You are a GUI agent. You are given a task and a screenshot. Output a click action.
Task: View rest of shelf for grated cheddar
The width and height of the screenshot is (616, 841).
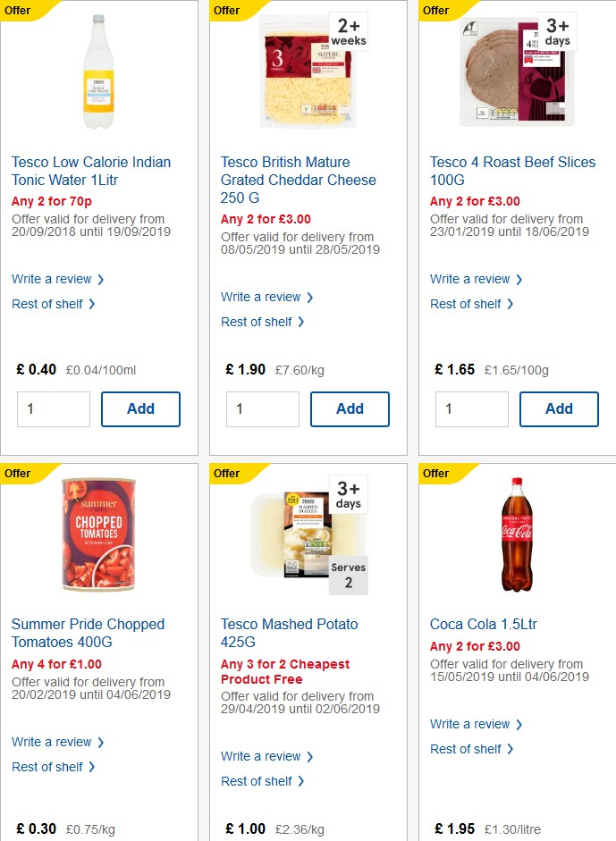pyautogui.click(x=258, y=322)
